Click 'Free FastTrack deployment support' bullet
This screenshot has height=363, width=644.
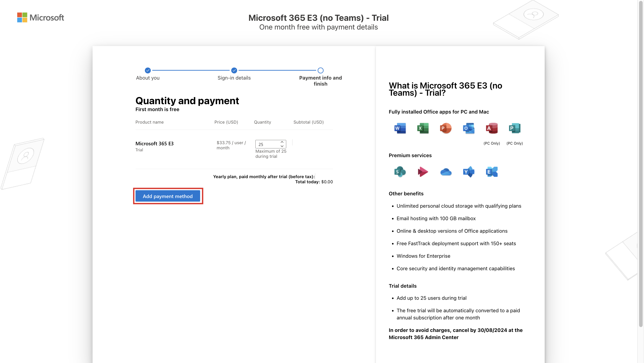point(456,243)
